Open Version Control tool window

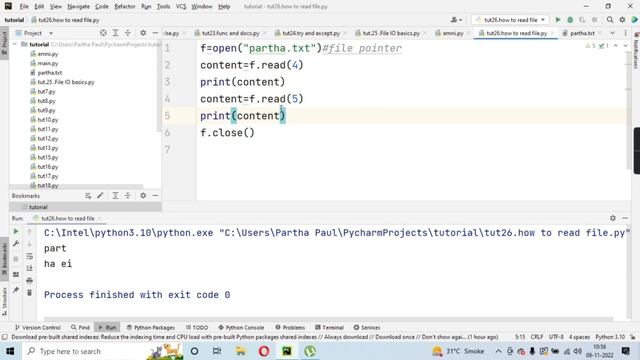(x=38, y=327)
